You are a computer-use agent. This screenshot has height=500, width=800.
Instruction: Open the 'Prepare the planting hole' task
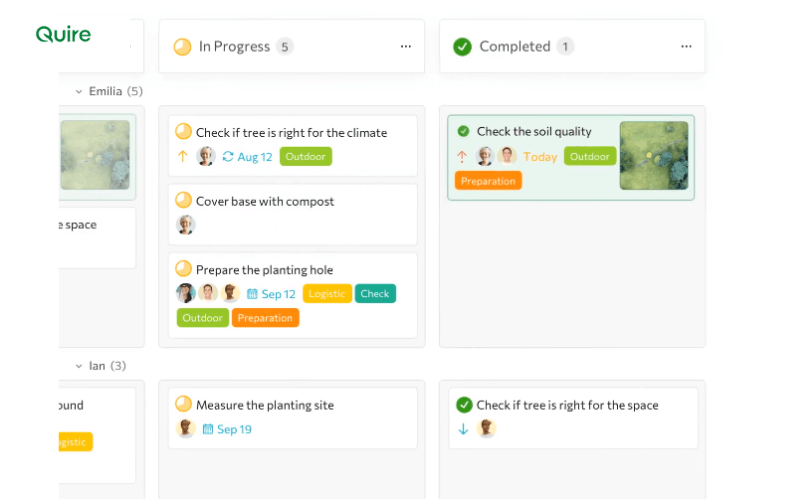point(264,270)
